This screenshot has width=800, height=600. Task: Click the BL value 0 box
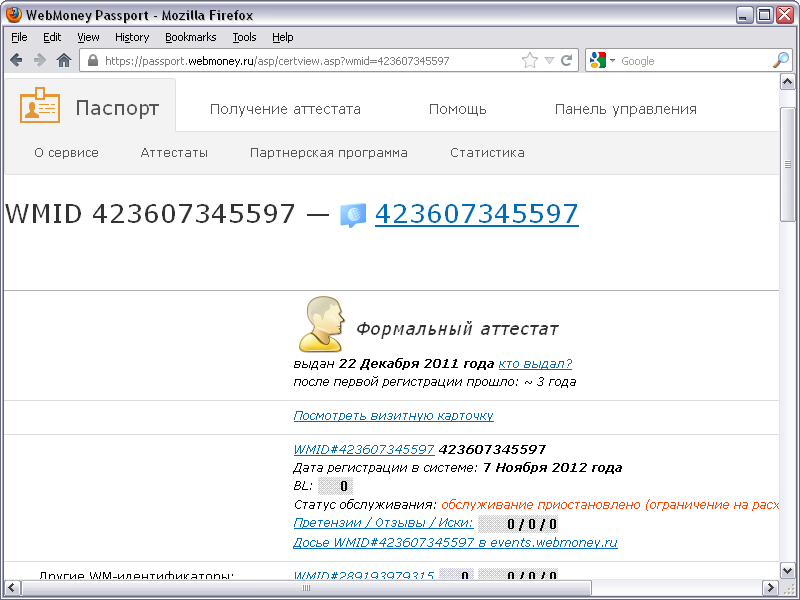(335, 486)
